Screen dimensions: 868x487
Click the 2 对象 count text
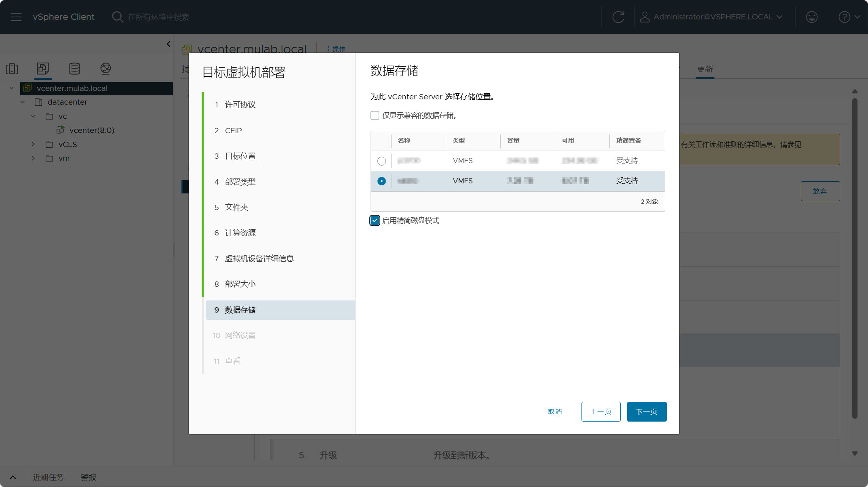[649, 202]
